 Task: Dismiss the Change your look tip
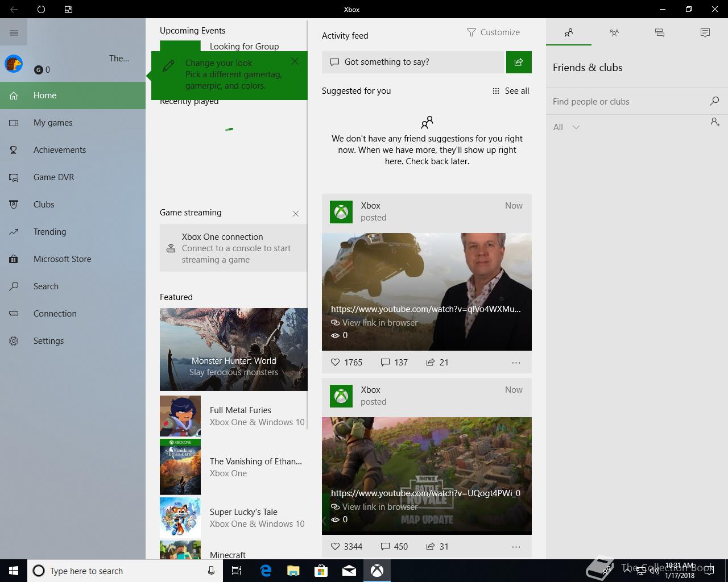click(x=295, y=61)
